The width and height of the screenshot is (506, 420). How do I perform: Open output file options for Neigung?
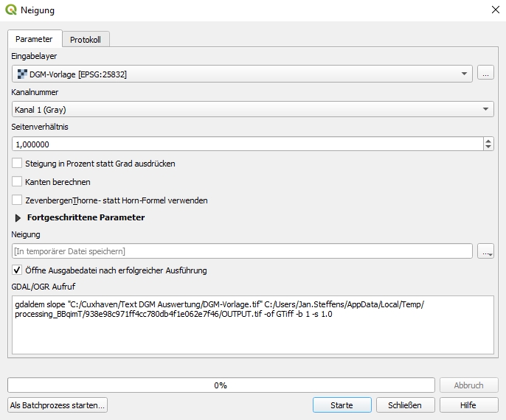485,251
